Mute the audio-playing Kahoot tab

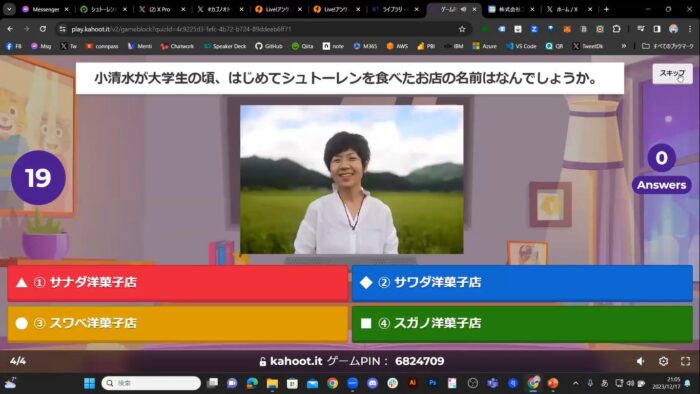pyautogui.click(x=463, y=9)
